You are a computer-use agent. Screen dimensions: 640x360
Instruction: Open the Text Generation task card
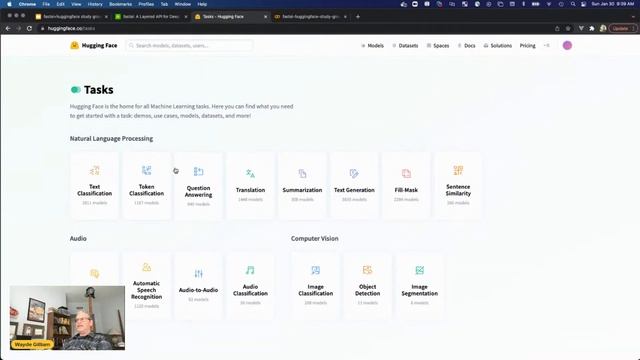(354, 186)
